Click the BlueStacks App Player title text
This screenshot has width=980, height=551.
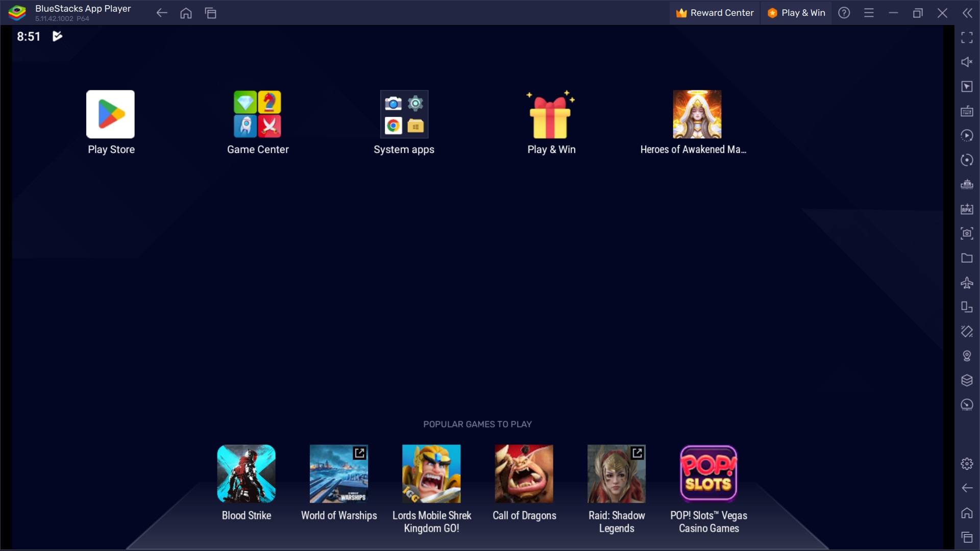(83, 9)
